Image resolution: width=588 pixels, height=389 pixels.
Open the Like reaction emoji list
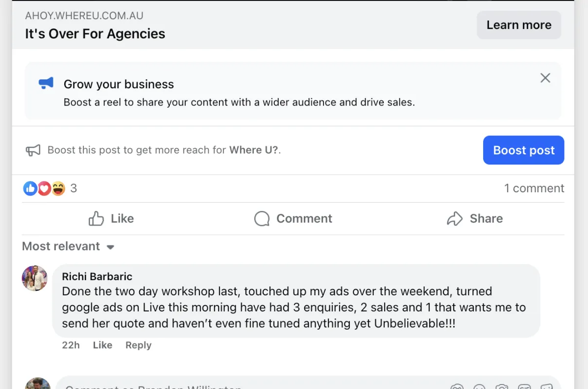30,188
